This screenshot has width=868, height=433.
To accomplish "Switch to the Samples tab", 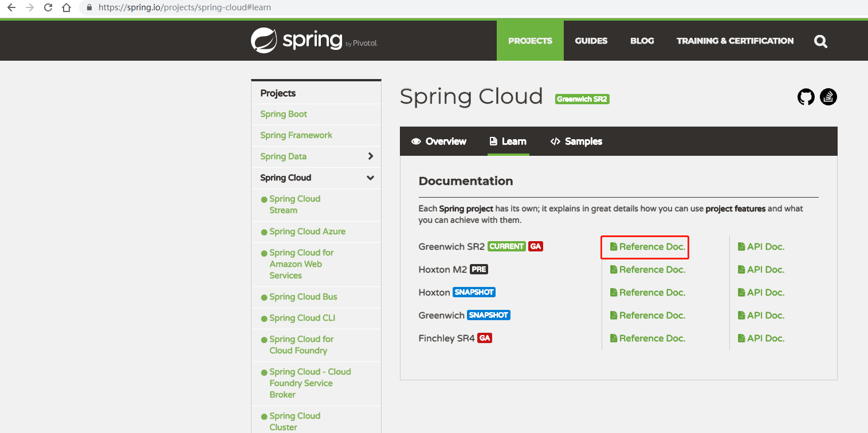I will click(x=576, y=141).
